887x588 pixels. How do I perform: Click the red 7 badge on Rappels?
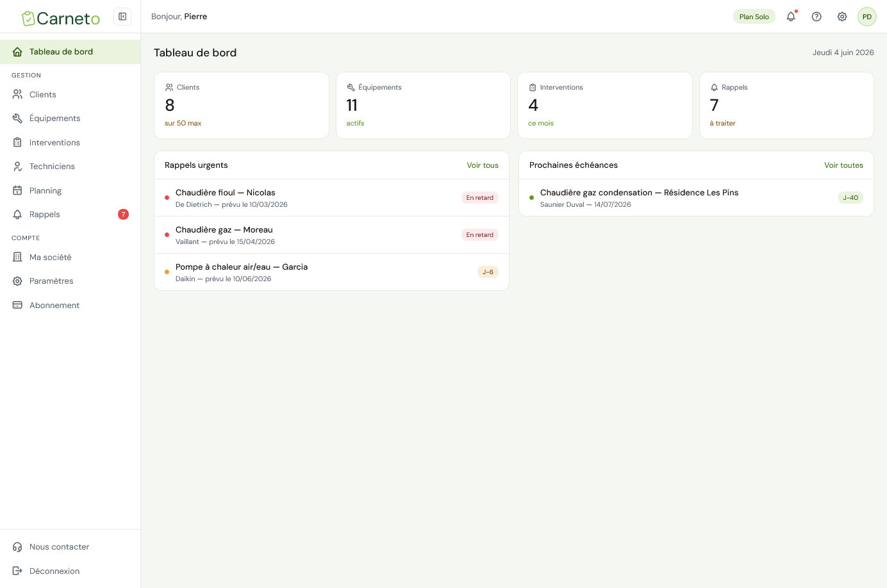pos(123,215)
